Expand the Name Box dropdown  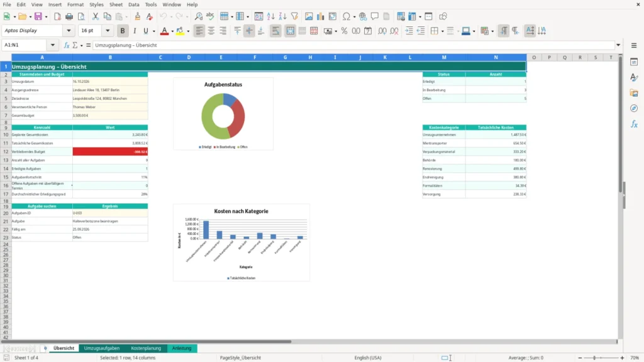(53, 45)
